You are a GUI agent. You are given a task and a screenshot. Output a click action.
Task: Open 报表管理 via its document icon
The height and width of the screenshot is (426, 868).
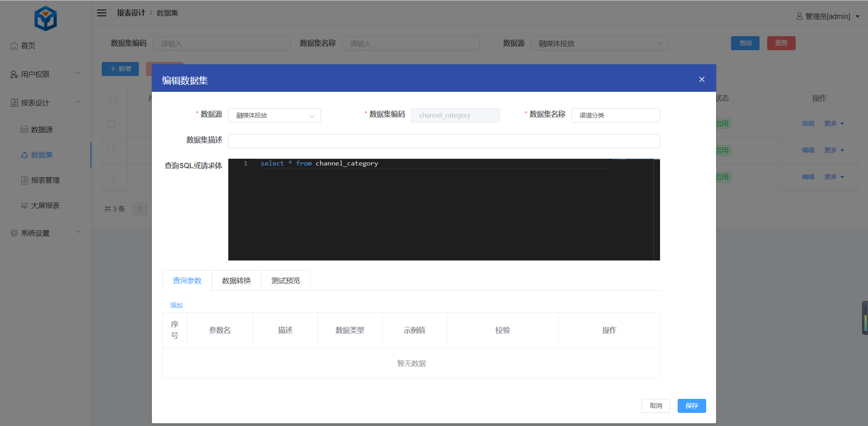click(24, 180)
